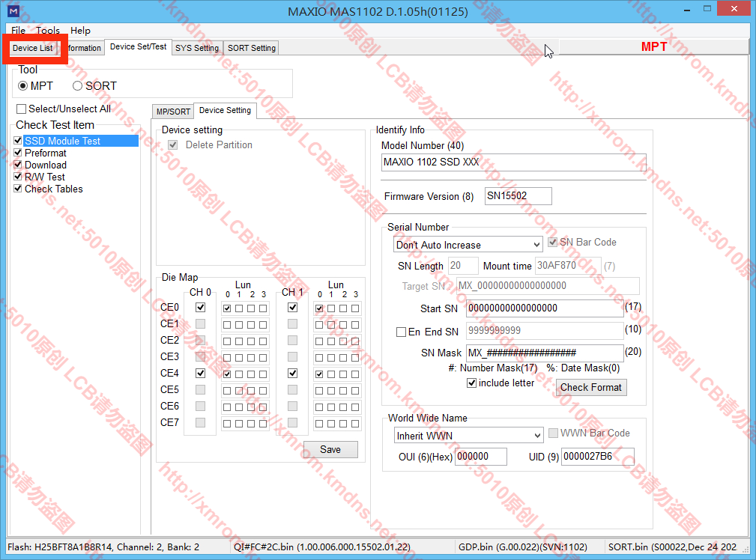Open the Help menu

pos(80,31)
